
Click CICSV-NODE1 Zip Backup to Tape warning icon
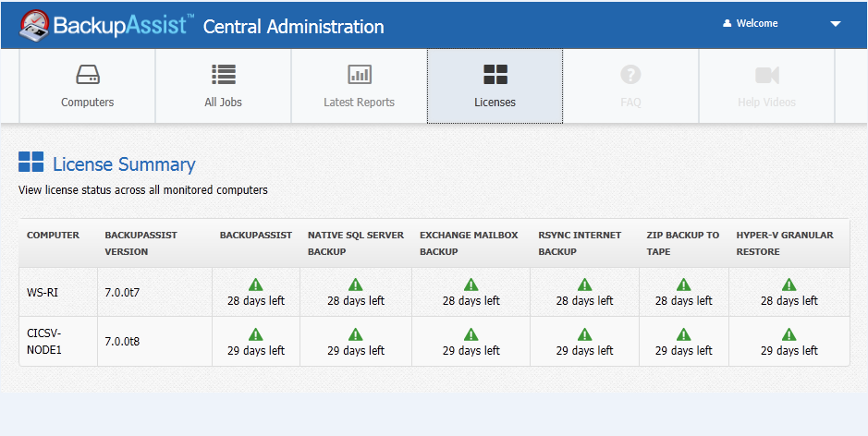coord(684,334)
